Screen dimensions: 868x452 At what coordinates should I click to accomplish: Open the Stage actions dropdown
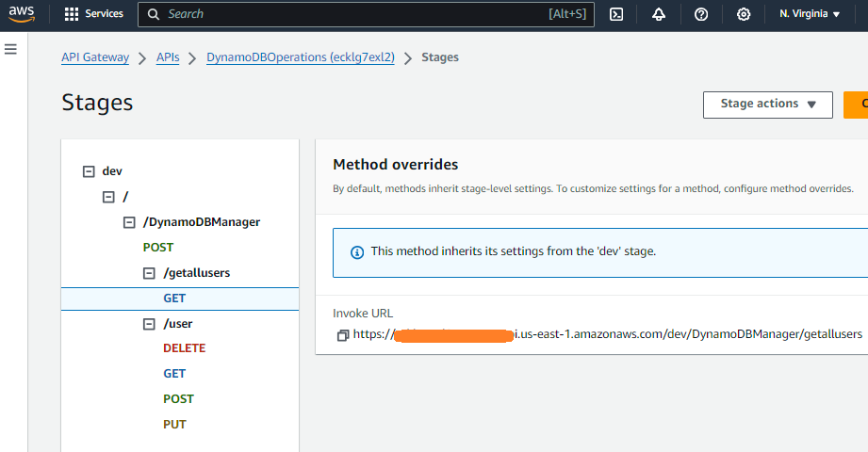[767, 105]
